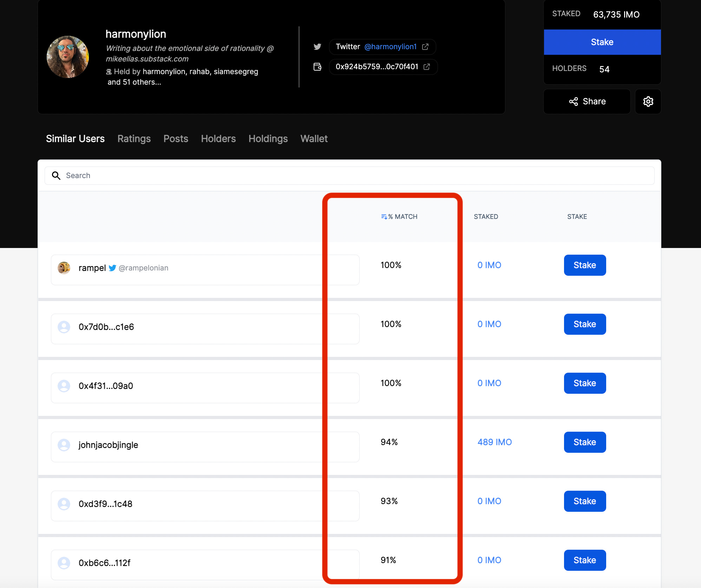
Task: Click 489 IMO staked amount for johnjacobjingle
Action: (x=494, y=442)
